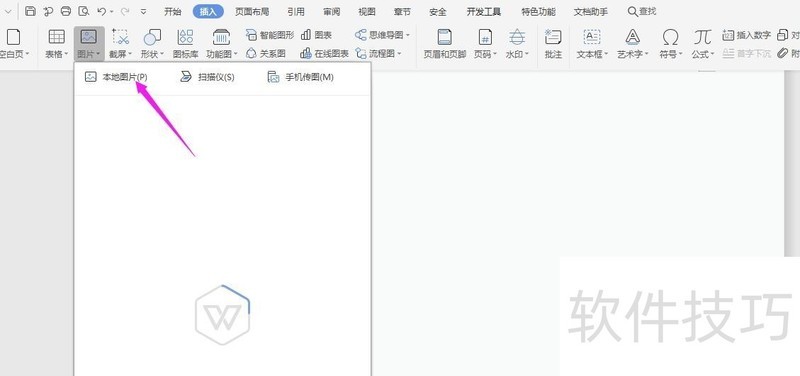Choose 手机传图(M) phone transfer option
This screenshot has width=800, height=376.
[x=301, y=77]
